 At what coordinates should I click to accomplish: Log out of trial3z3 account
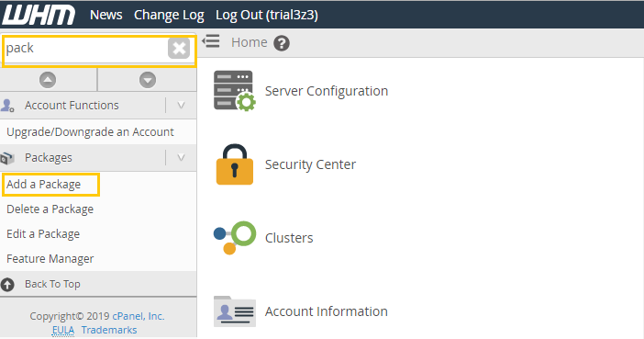(x=267, y=15)
